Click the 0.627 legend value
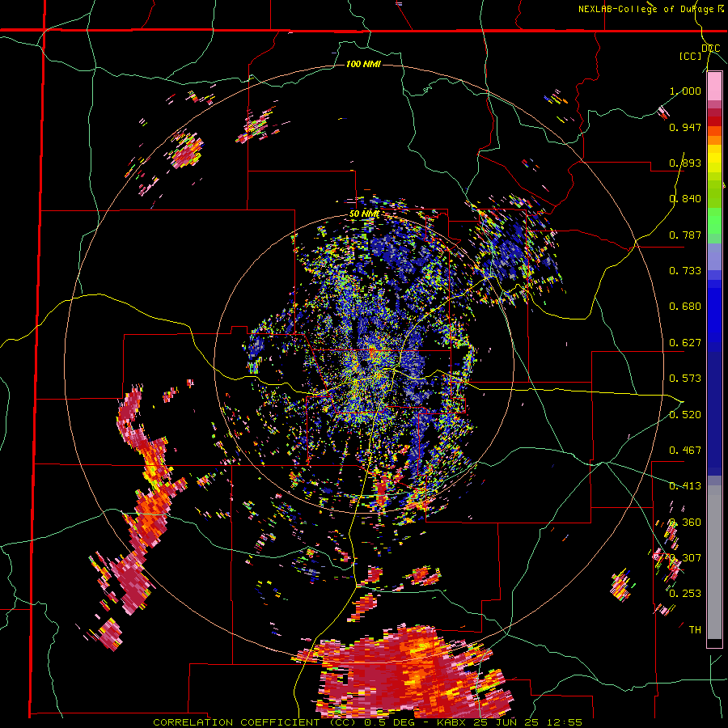The image size is (728, 728). point(685,343)
